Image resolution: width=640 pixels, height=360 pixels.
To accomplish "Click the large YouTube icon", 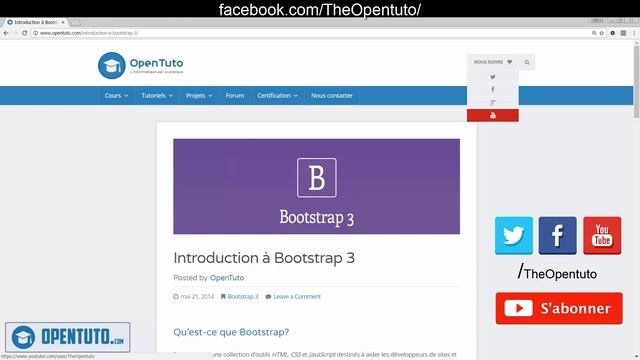I will 602,236.
